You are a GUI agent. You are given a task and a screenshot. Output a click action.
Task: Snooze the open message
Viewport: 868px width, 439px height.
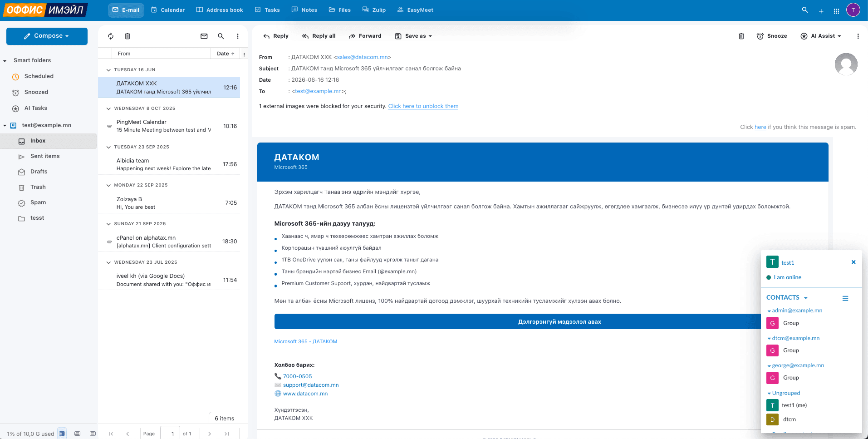coord(772,36)
